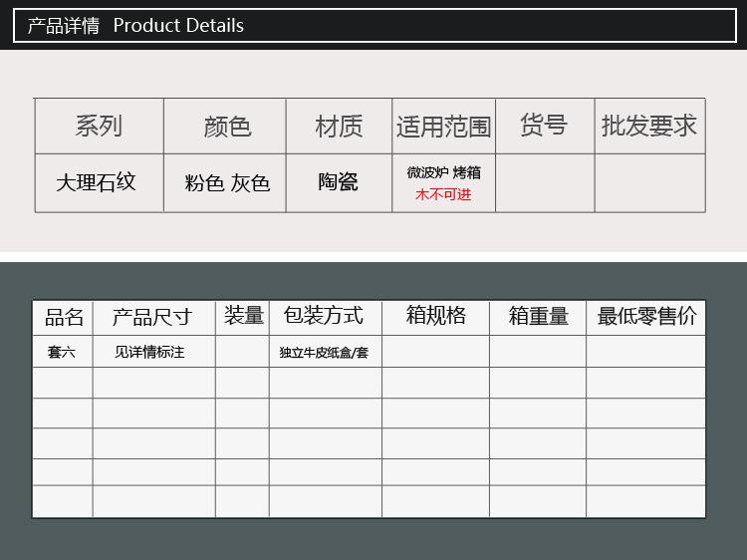This screenshot has width=747, height=560.
Task: Click the 微波炉 烤箱 text
Action: pyautogui.click(x=443, y=172)
